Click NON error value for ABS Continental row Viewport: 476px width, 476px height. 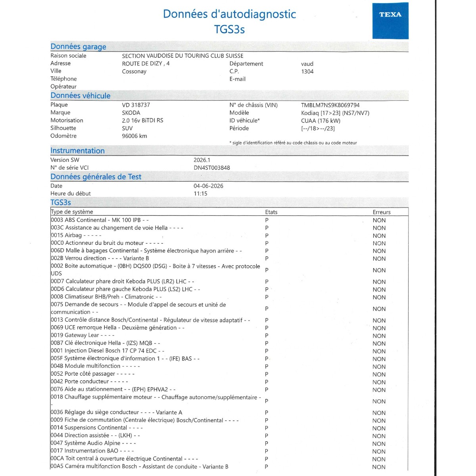(x=379, y=220)
